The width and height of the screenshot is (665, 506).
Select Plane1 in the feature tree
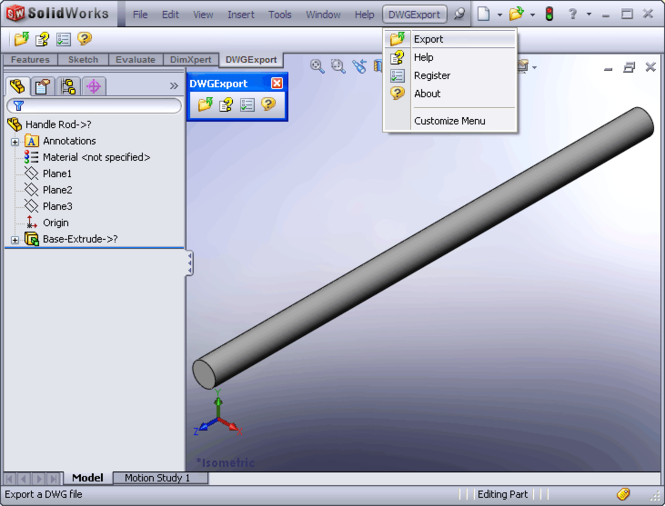click(48, 173)
